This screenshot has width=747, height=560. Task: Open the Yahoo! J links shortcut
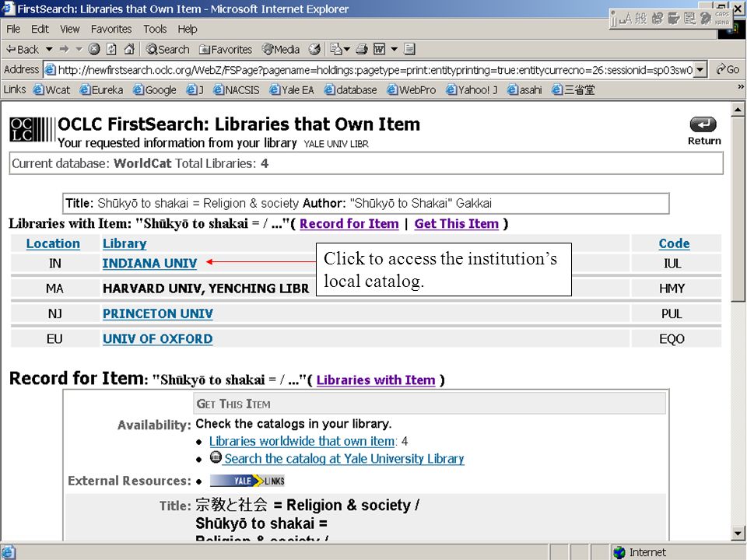(472, 90)
